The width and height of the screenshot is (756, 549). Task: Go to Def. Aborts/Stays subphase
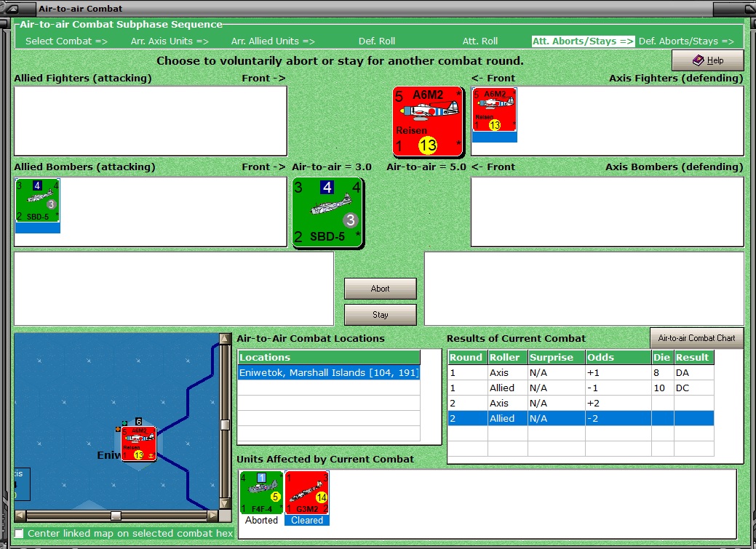pyautogui.click(x=686, y=41)
